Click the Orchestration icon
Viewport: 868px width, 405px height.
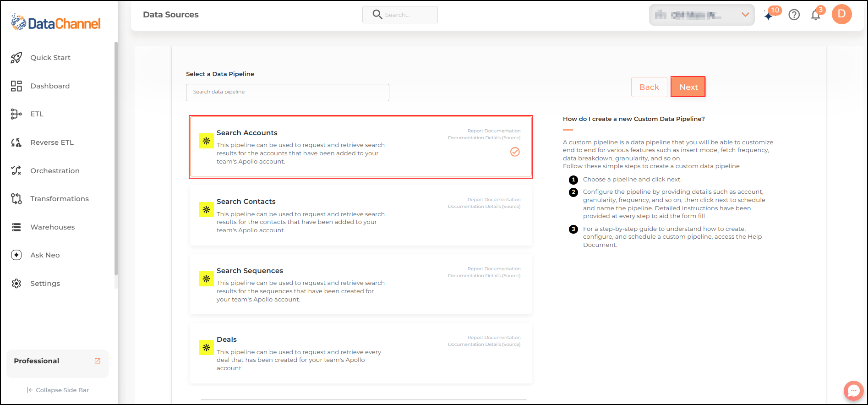click(x=16, y=170)
